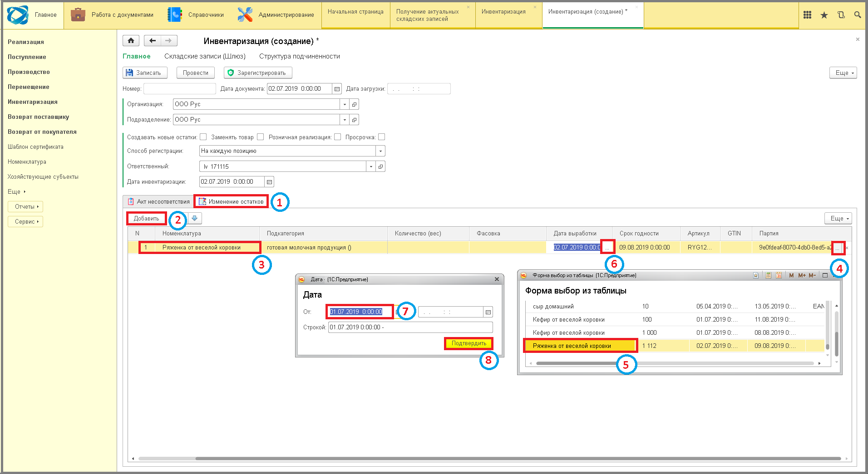Viewport: 868px width, 474px height.
Task: Click the Записать button
Action: pyautogui.click(x=145, y=73)
